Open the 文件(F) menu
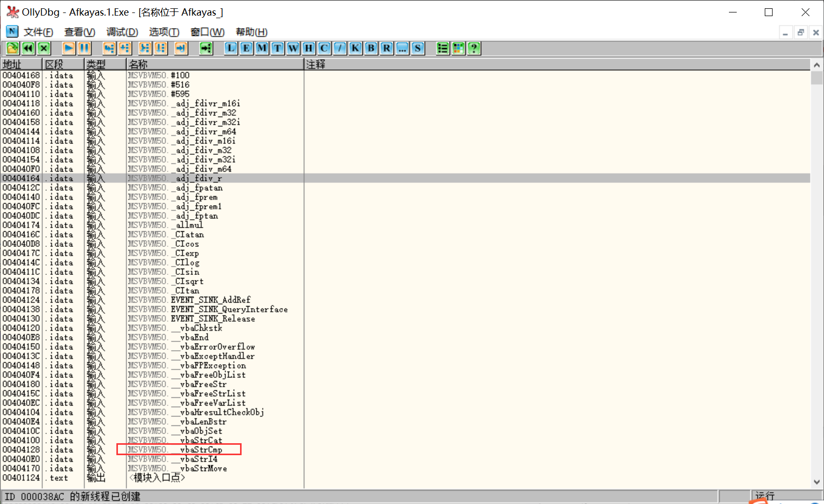824x504 pixels. point(38,32)
